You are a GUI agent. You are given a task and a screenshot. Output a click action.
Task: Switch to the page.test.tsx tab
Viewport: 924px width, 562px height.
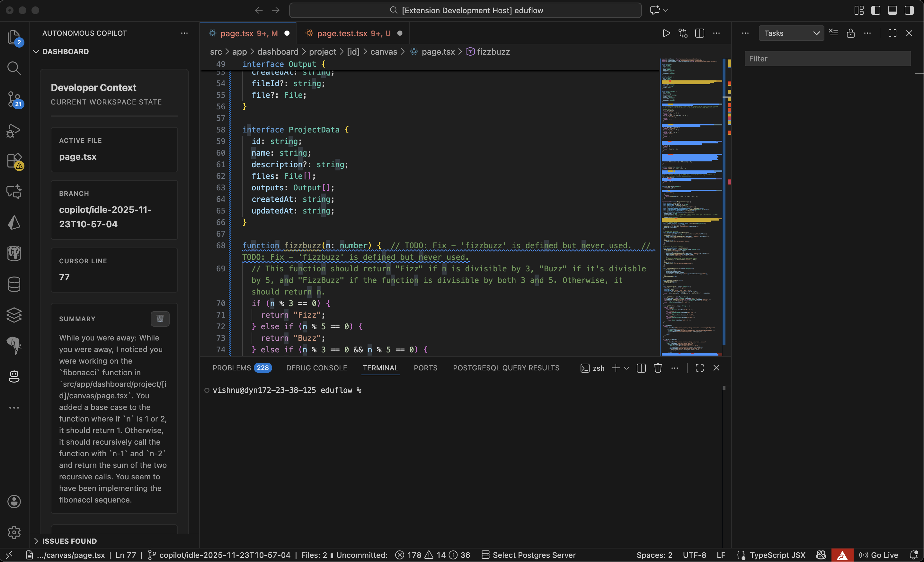342,33
